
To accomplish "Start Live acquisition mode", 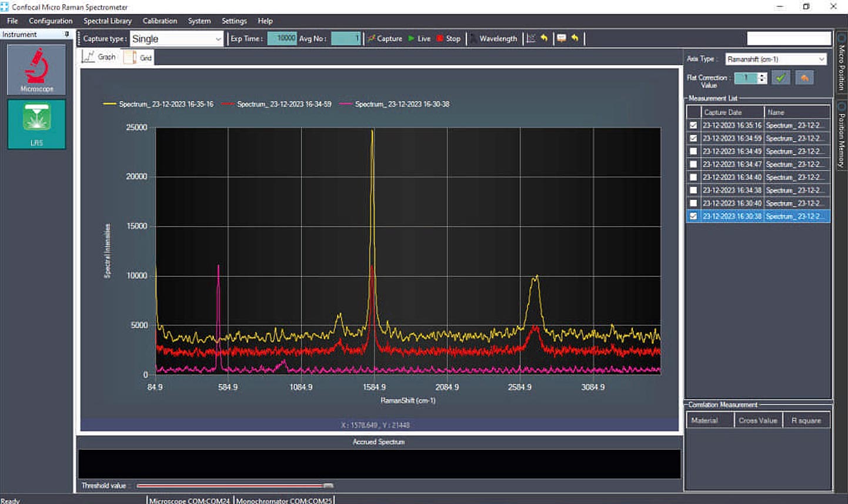I will click(x=419, y=39).
